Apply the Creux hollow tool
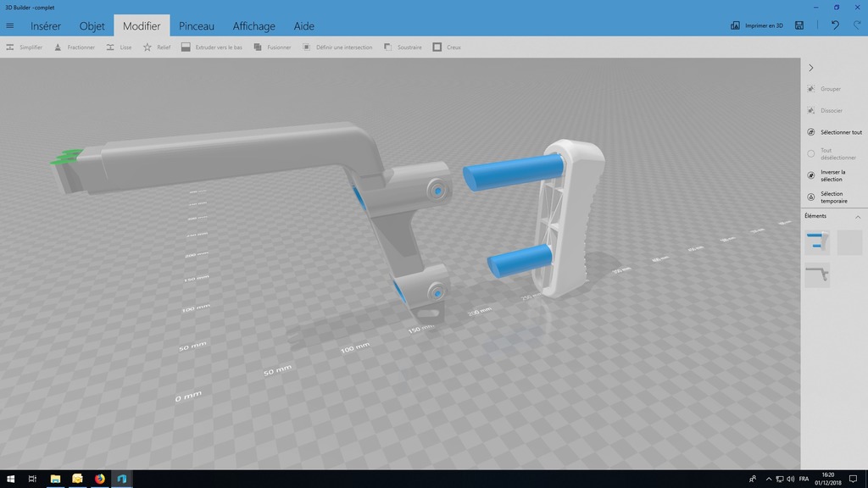 (x=447, y=47)
